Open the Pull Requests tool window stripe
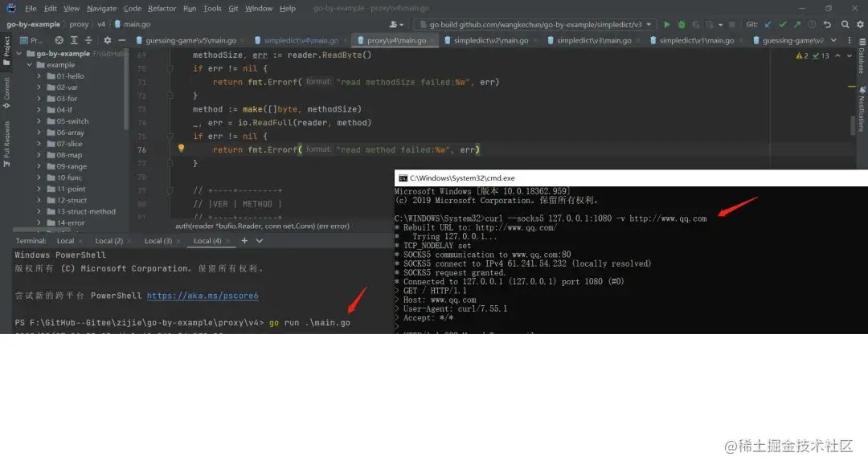This screenshot has width=868, height=469. (x=6, y=144)
